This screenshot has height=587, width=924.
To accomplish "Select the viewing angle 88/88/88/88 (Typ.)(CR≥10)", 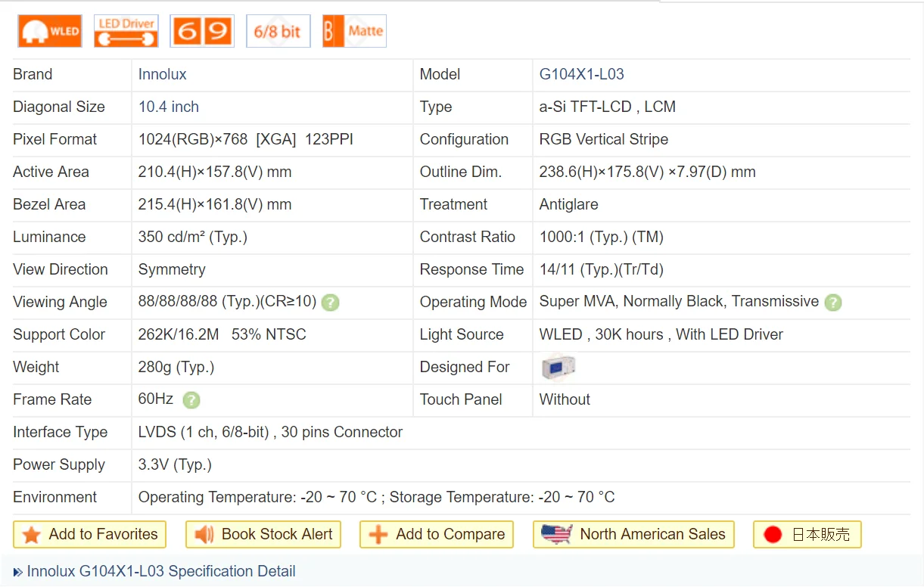I will coord(227,302).
